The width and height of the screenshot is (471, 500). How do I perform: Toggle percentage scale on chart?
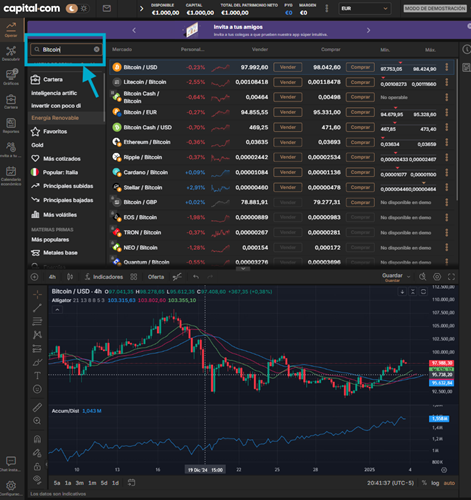point(424,483)
